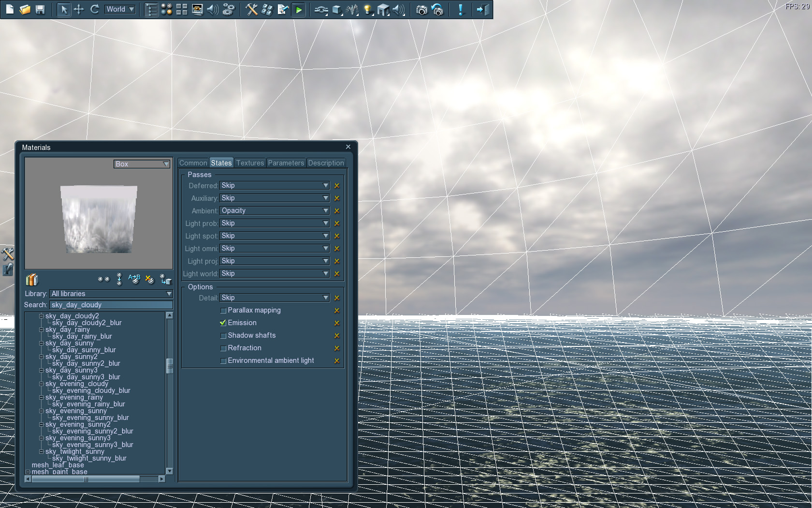Viewport: 812px width, 508px height.
Task: Enable the Parallax mapping checkbox
Action: point(223,310)
